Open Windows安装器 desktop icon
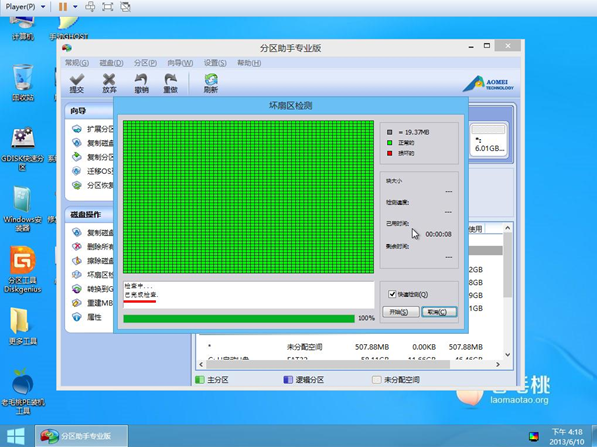 [23, 209]
